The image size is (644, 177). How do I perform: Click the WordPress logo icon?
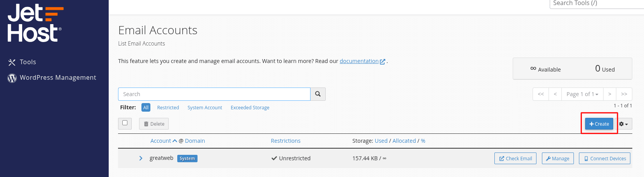tap(12, 78)
